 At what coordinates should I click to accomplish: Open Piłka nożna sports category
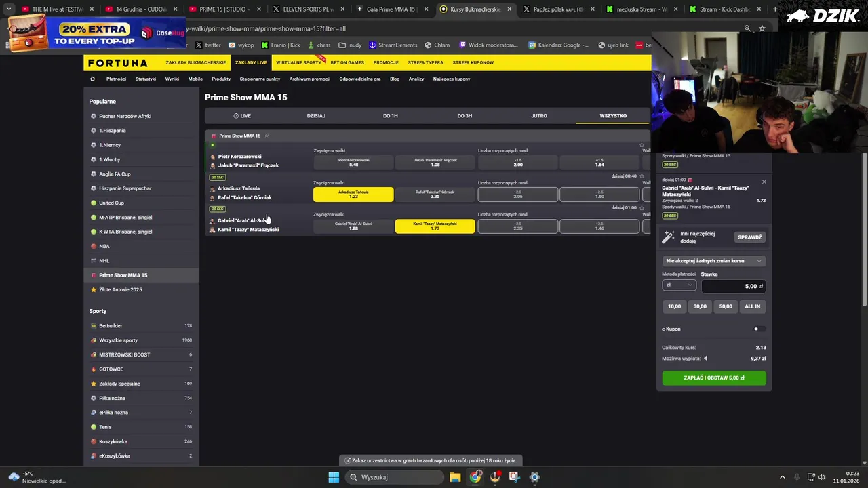click(x=141, y=398)
